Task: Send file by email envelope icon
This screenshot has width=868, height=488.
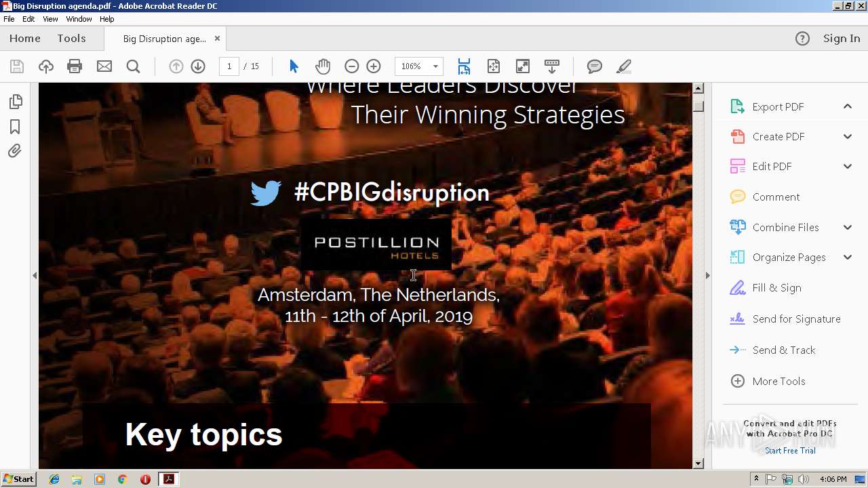Action: [104, 66]
